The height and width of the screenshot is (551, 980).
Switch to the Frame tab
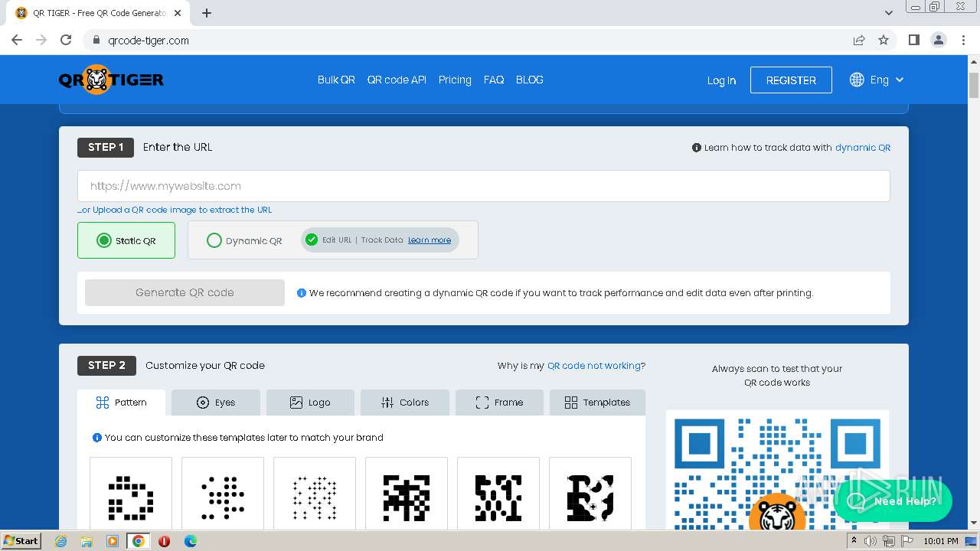(499, 403)
